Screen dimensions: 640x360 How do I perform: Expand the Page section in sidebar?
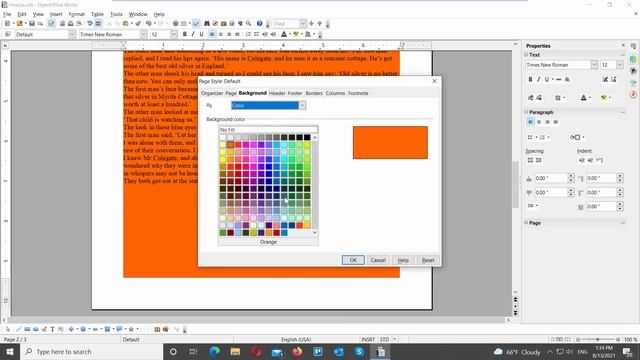coord(526,223)
